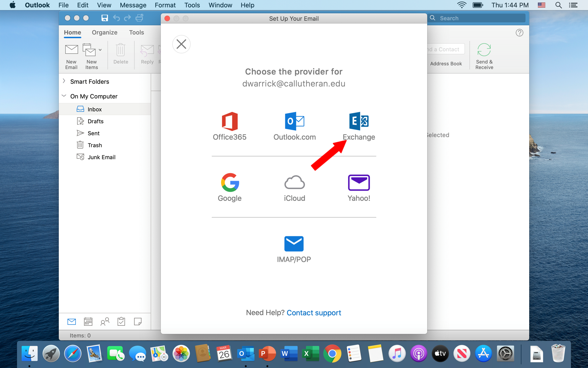Open Microsoft Word from the Dock
The height and width of the screenshot is (368, 588).
289,354
